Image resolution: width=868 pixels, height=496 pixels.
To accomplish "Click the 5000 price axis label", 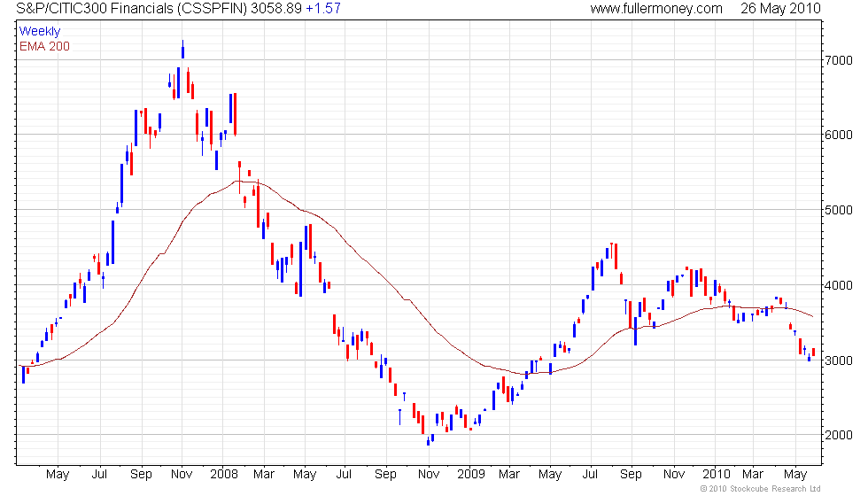I will pos(839,211).
